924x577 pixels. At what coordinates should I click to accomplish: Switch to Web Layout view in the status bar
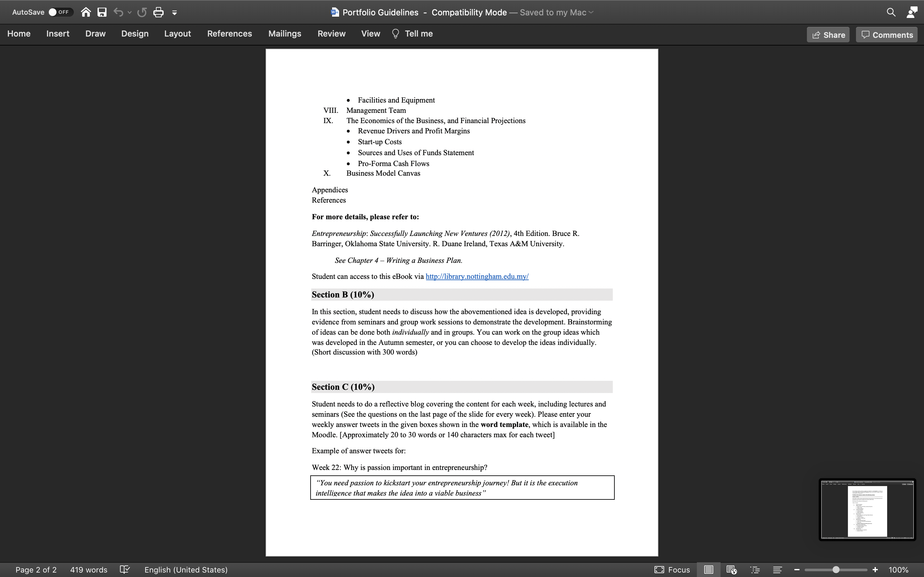732,569
